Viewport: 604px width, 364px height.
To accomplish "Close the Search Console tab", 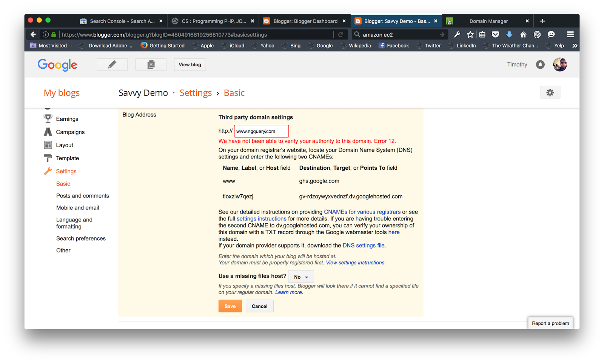I will tap(161, 21).
